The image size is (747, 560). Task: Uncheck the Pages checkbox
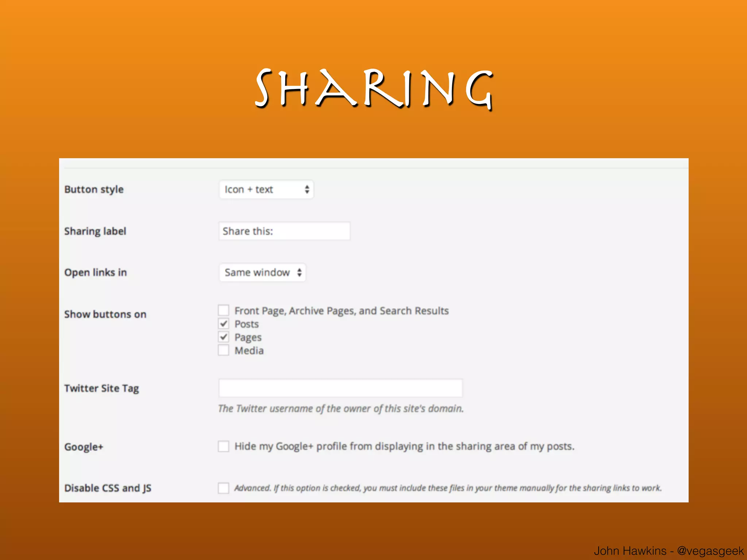224,337
